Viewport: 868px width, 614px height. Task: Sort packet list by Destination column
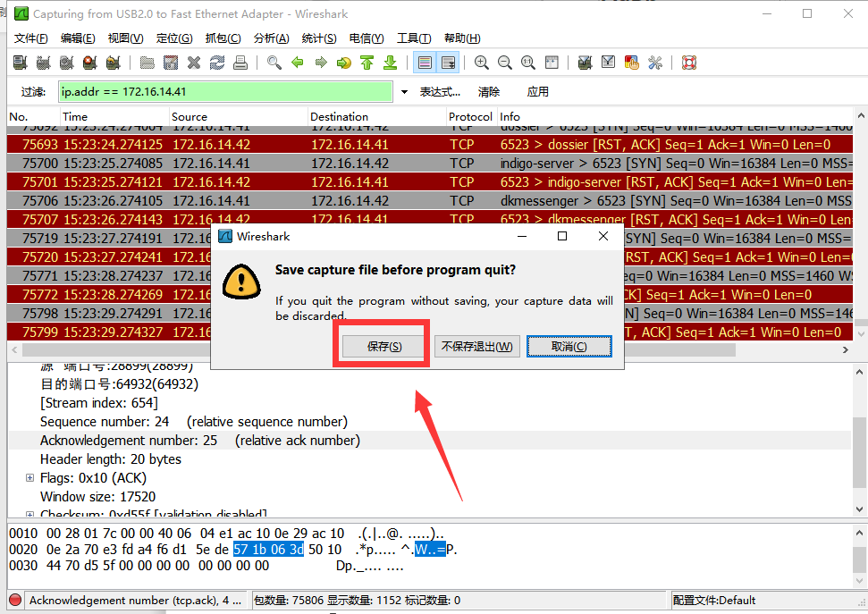point(377,117)
